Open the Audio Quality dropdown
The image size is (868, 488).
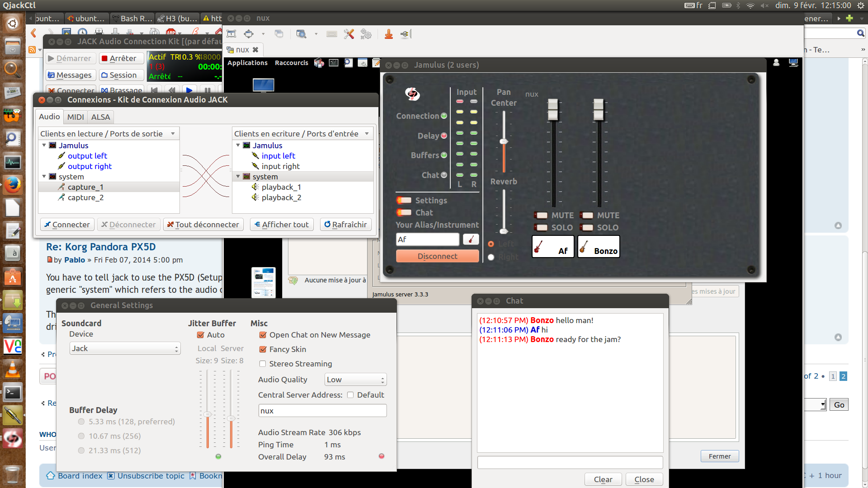pos(355,380)
